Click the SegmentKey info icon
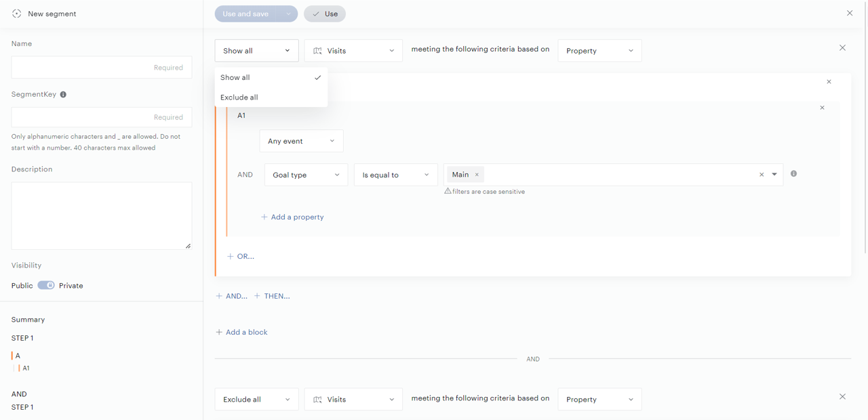Viewport: 868px width, 420px height. click(63, 95)
